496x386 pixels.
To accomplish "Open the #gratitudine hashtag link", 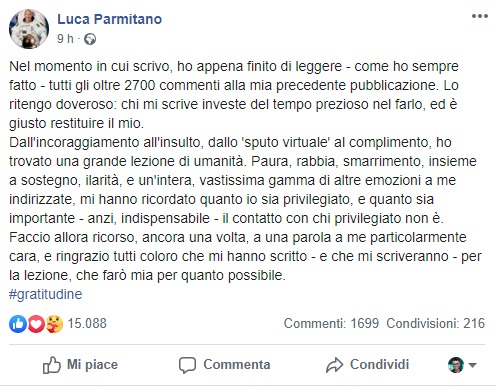I will click(46, 294).
